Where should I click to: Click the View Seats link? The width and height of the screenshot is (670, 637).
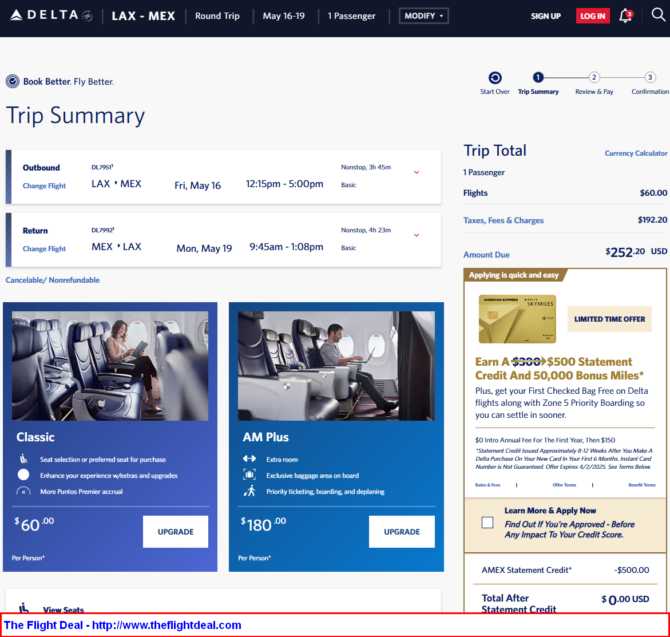coord(63,609)
